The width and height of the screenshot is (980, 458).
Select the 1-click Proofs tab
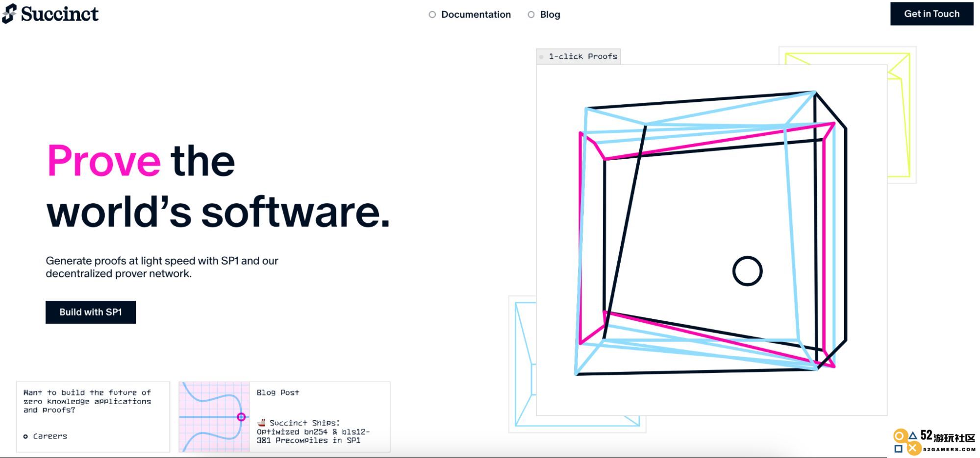(x=578, y=56)
